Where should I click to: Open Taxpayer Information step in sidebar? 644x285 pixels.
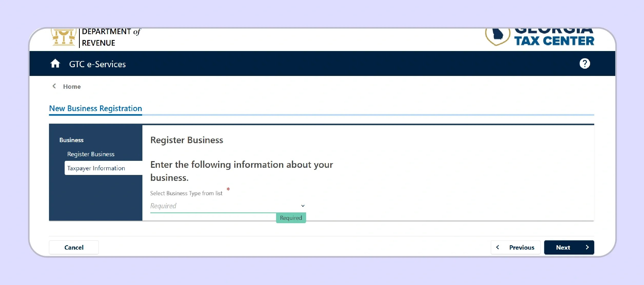tap(103, 168)
